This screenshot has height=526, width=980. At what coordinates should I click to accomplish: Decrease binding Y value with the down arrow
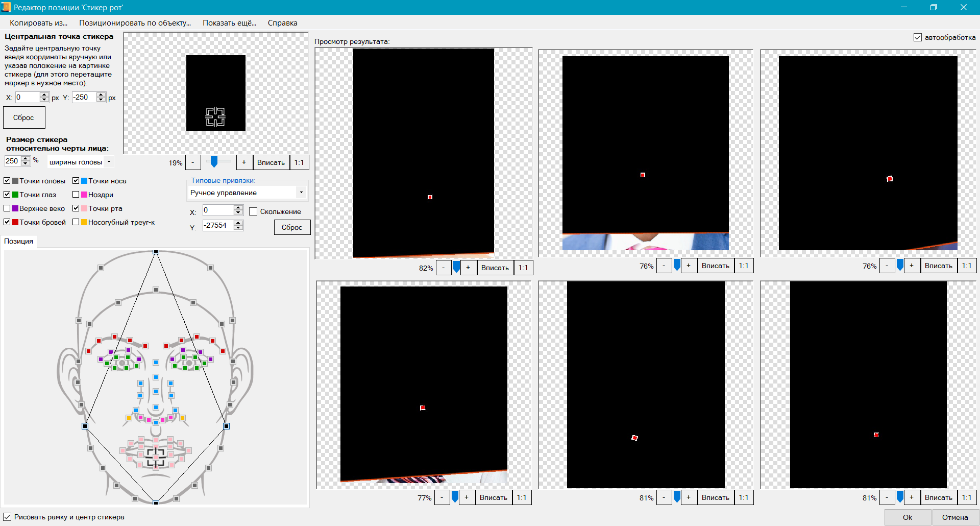point(238,228)
